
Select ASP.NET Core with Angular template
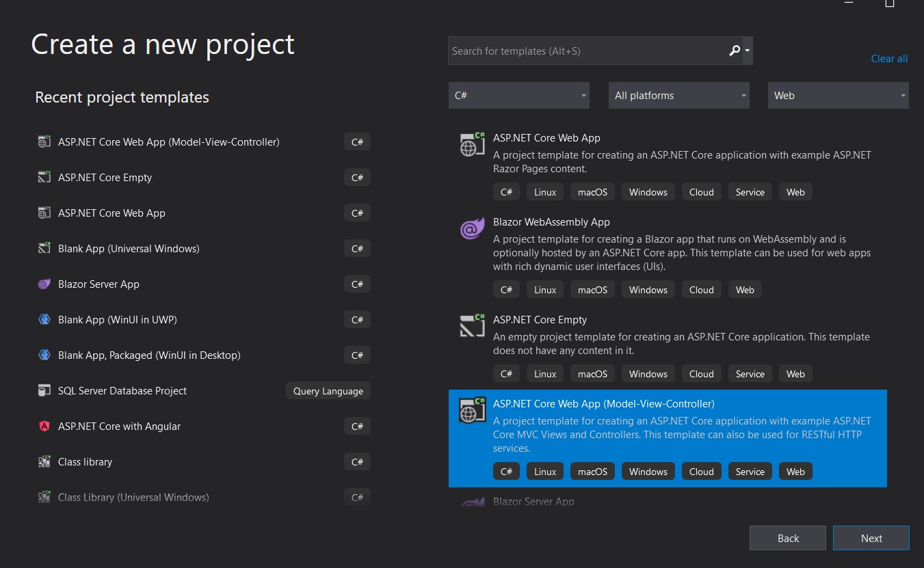pyautogui.click(x=204, y=427)
